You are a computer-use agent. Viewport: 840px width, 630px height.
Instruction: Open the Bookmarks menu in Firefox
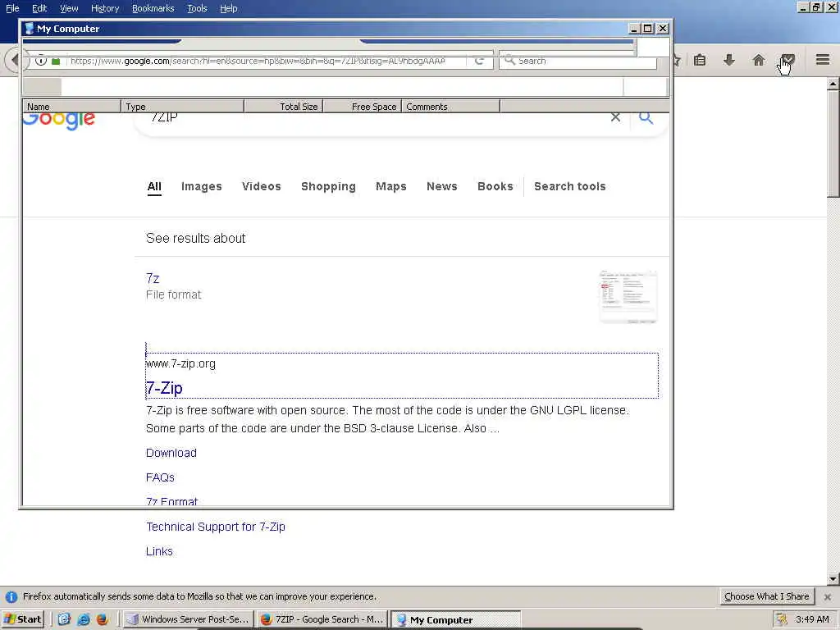153,8
